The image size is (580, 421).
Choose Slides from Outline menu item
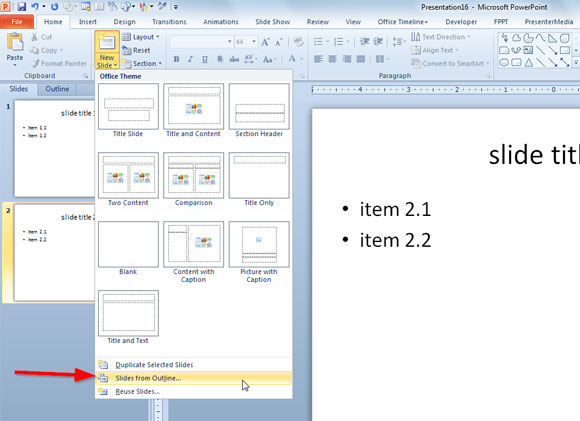[x=194, y=378]
